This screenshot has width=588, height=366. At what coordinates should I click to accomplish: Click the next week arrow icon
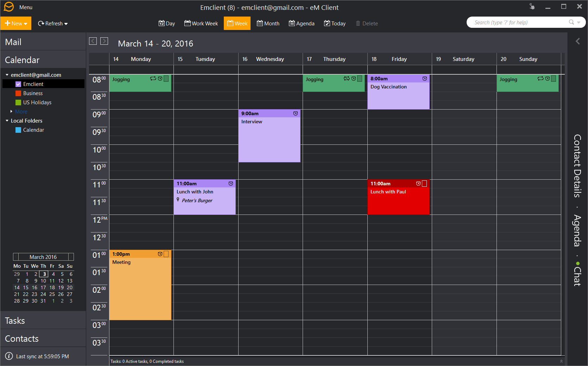104,41
